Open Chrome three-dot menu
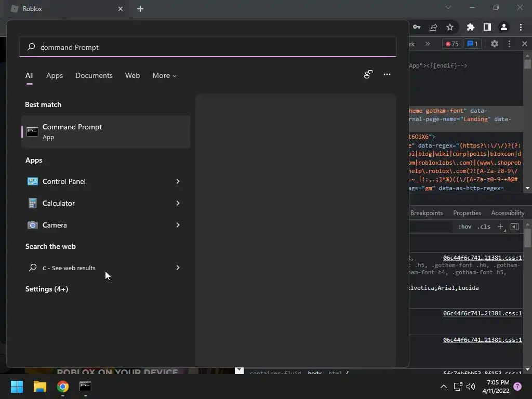This screenshot has height=399, width=532. point(521,27)
